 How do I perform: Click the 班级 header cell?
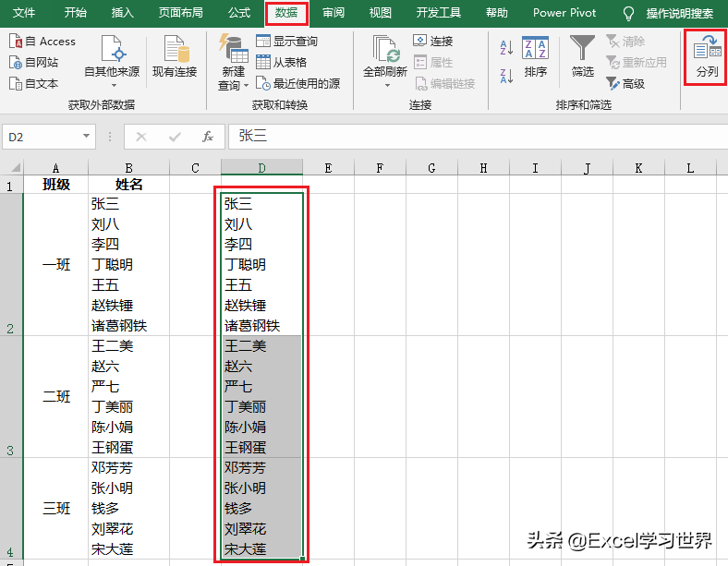click(55, 185)
